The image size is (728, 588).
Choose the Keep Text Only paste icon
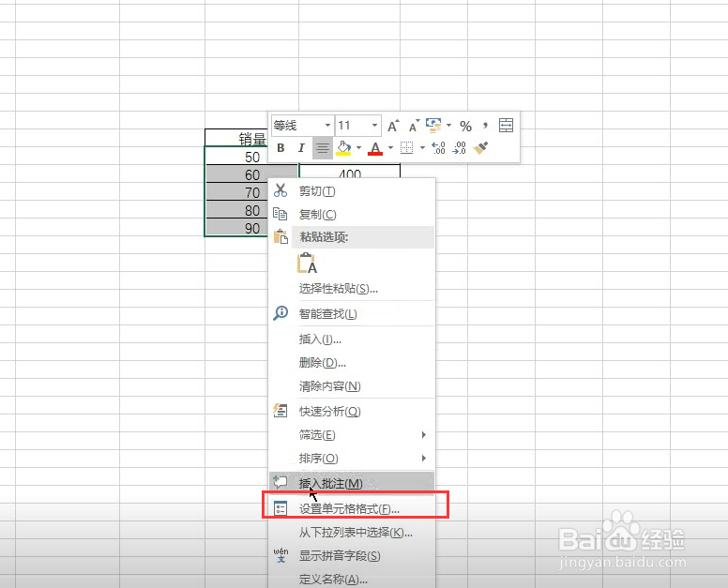pos(307,263)
